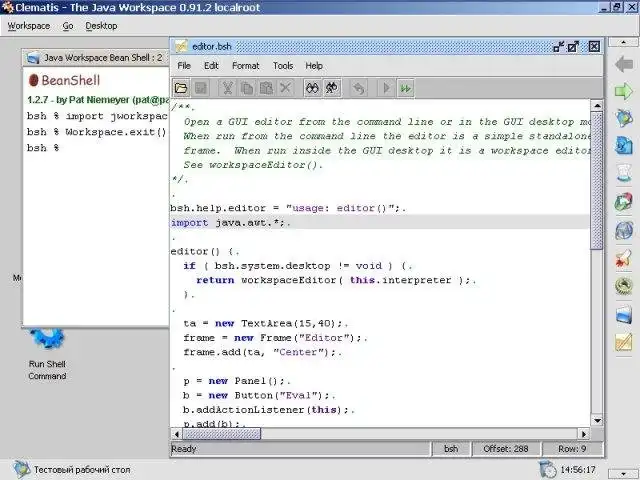Click the desktop globe icon in bottom bar

pyautogui.click(x=21, y=469)
